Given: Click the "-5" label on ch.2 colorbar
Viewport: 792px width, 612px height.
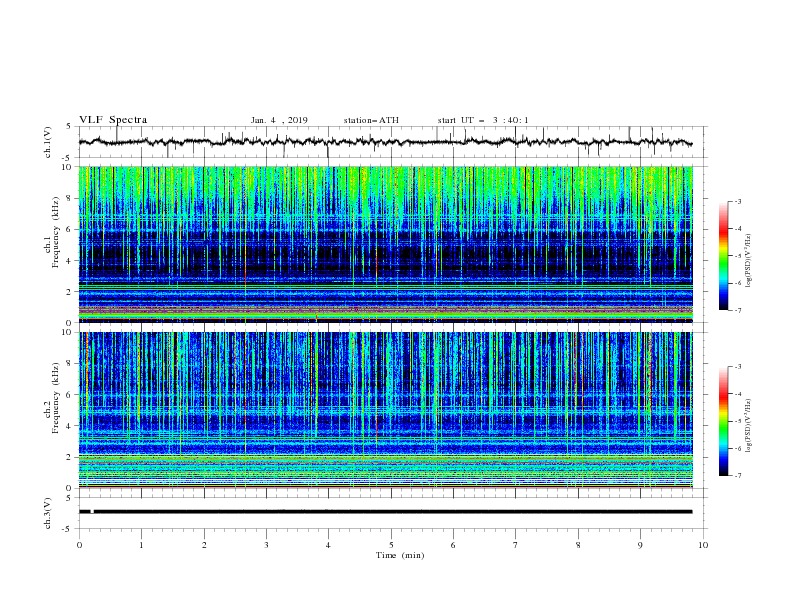Looking at the screenshot, I should [737, 421].
